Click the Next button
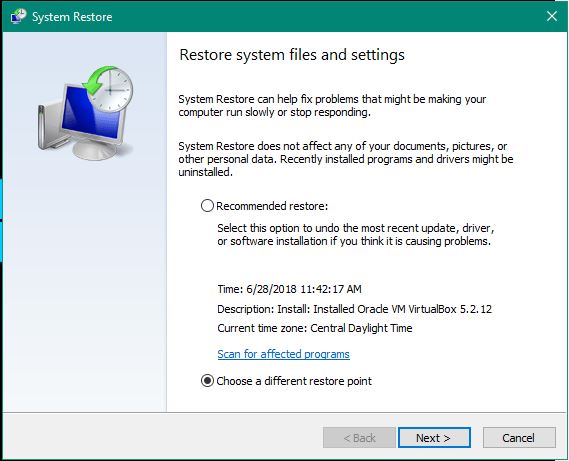The height and width of the screenshot is (461, 569). (434, 437)
